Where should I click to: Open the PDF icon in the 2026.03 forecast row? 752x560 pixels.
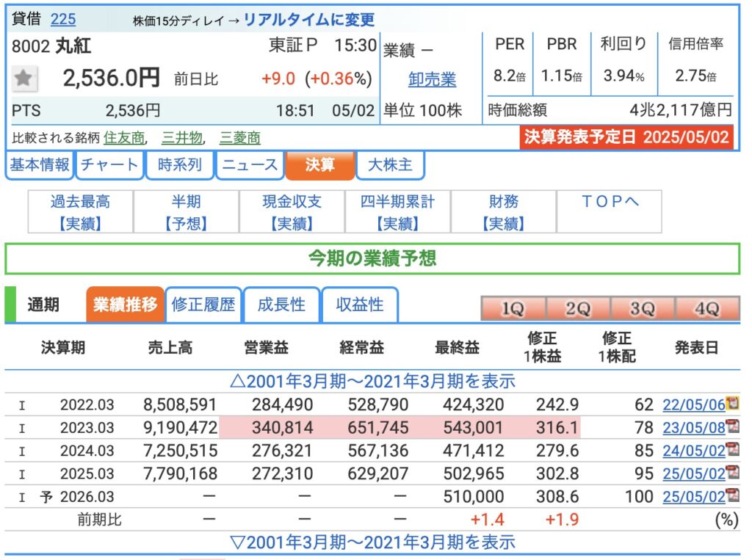[732, 495]
